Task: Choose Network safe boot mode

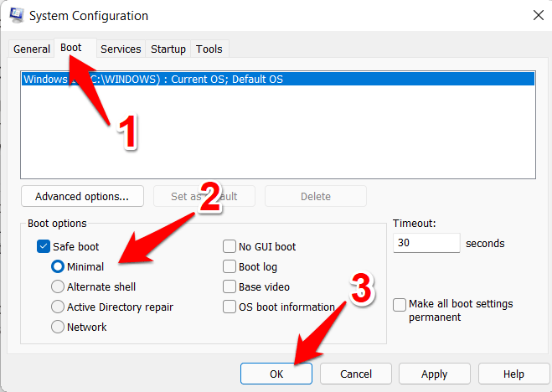Action: (58, 328)
